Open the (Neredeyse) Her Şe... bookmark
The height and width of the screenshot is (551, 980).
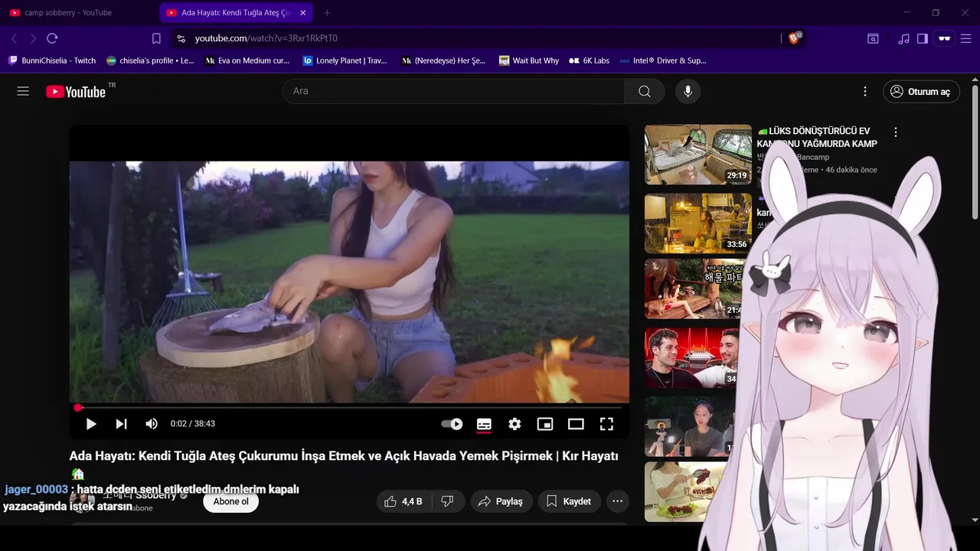[x=444, y=60]
